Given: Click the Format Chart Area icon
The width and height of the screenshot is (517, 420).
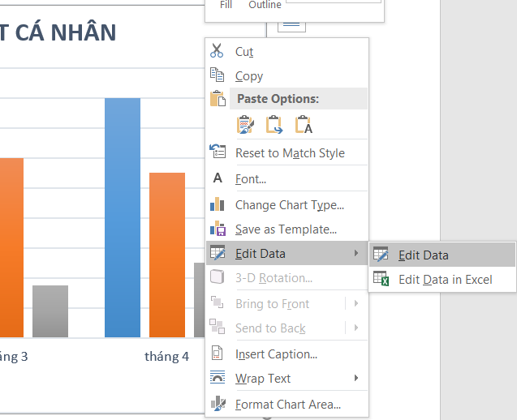Looking at the screenshot, I should (218, 404).
